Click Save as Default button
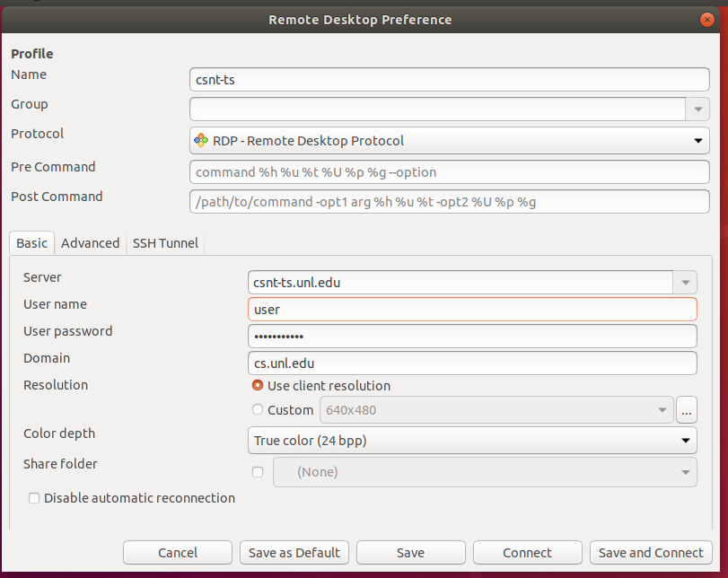 [x=294, y=553]
